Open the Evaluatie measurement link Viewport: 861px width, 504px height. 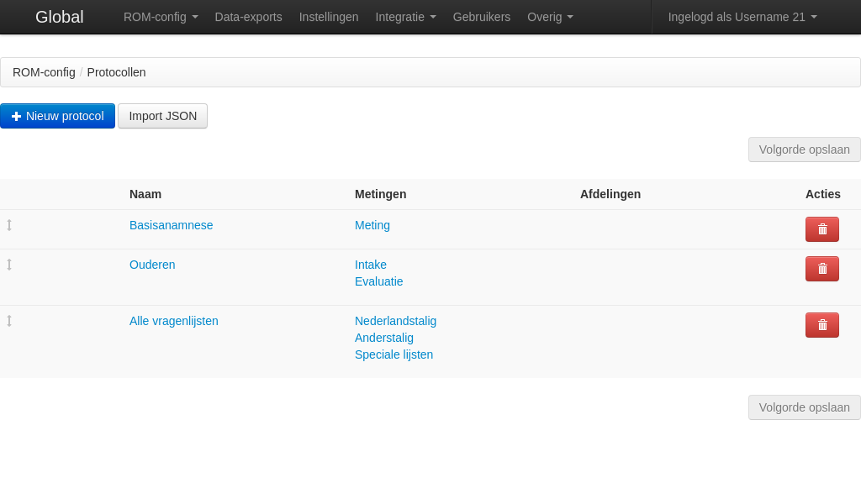point(378,281)
